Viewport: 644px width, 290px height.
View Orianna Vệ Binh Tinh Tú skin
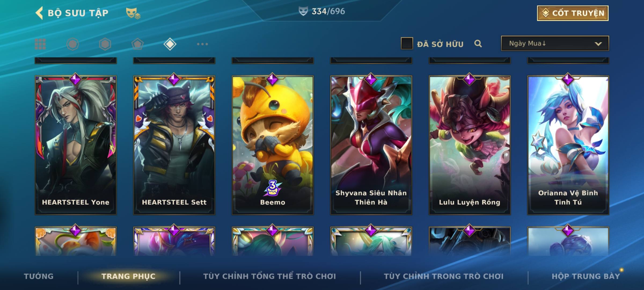tap(568, 145)
